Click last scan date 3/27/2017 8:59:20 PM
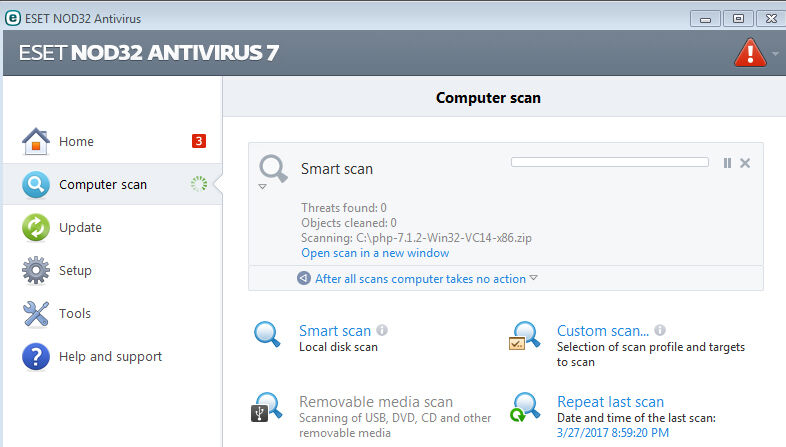The image size is (786, 447). tap(613, 432)
